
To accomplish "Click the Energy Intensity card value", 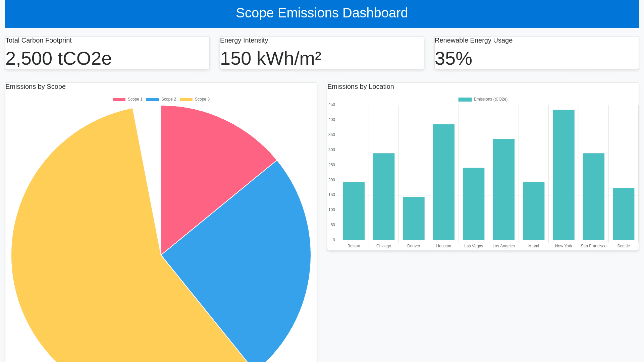I will point(270,58).
